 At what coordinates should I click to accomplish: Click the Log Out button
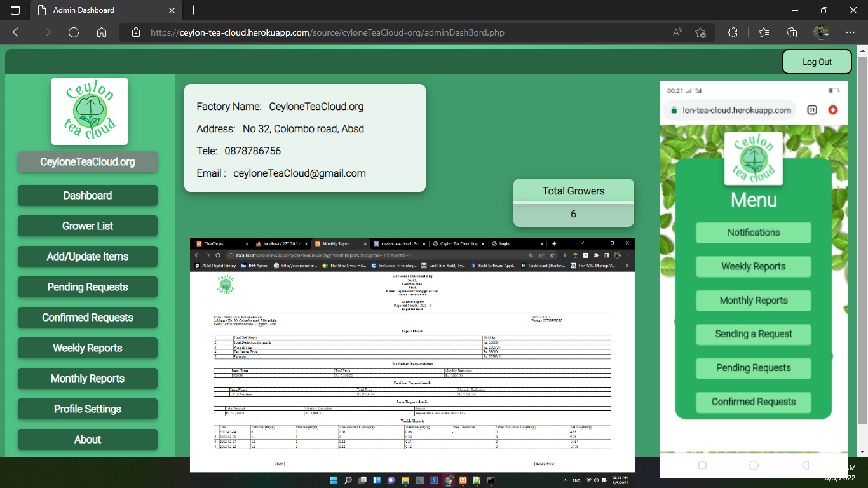[817, 62]
